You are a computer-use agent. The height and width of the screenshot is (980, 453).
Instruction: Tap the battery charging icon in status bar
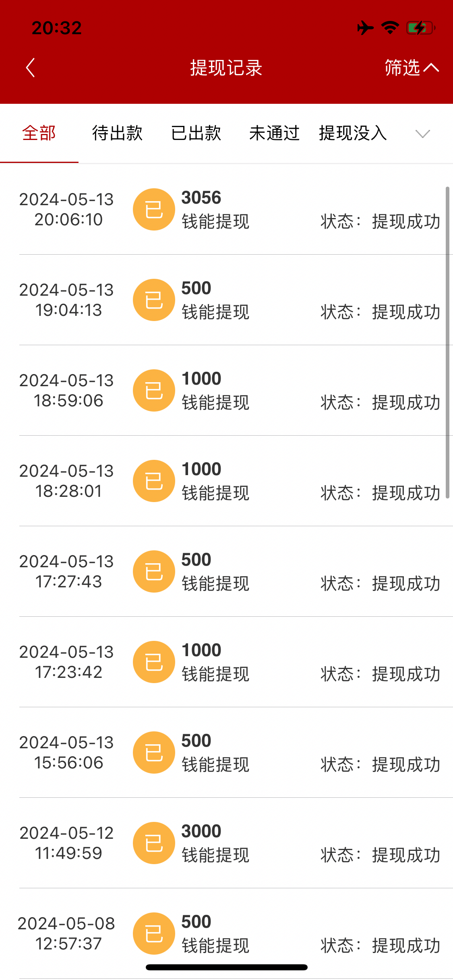420,28
